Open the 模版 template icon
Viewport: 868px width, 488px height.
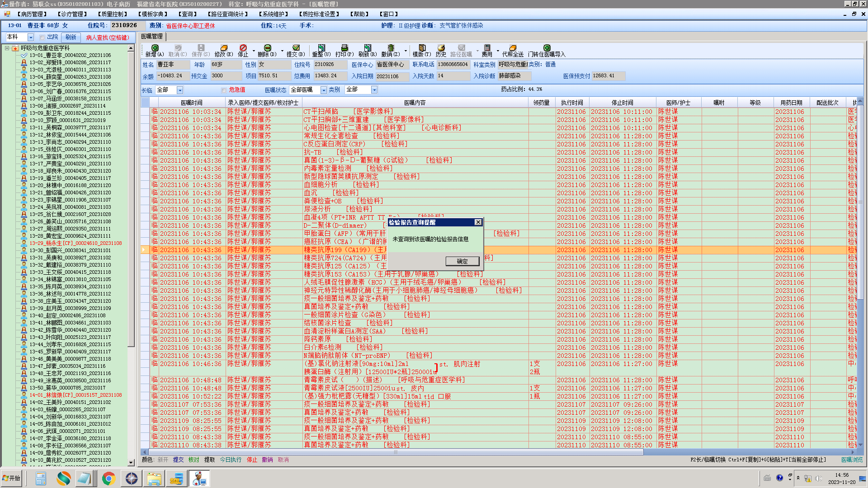click(x=422, y=48)
